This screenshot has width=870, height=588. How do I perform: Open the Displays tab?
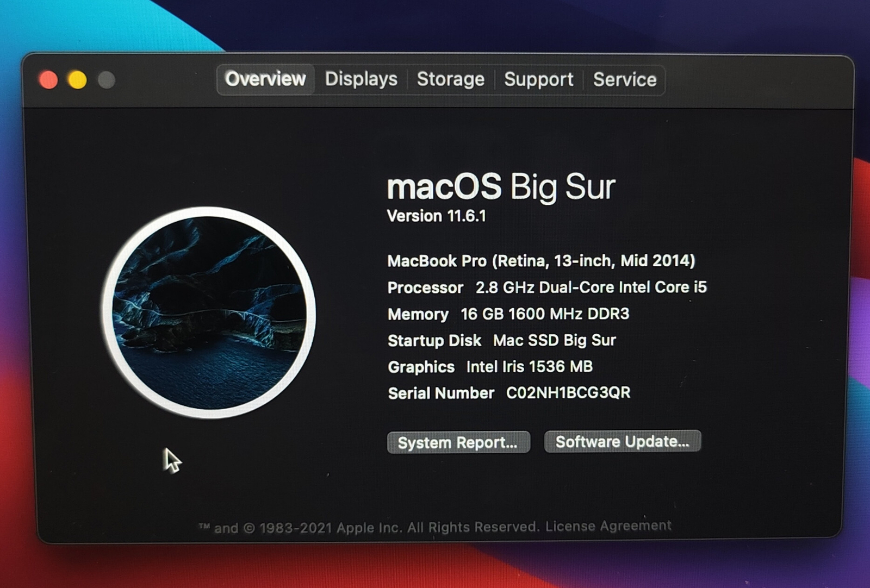click(x=361, y=79)
